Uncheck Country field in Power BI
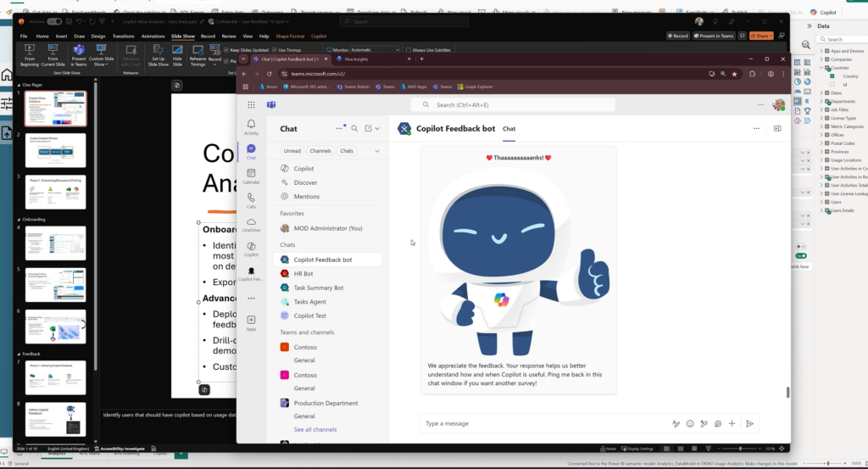Viewport: 868px width, 469px height. tap(832, 76)
